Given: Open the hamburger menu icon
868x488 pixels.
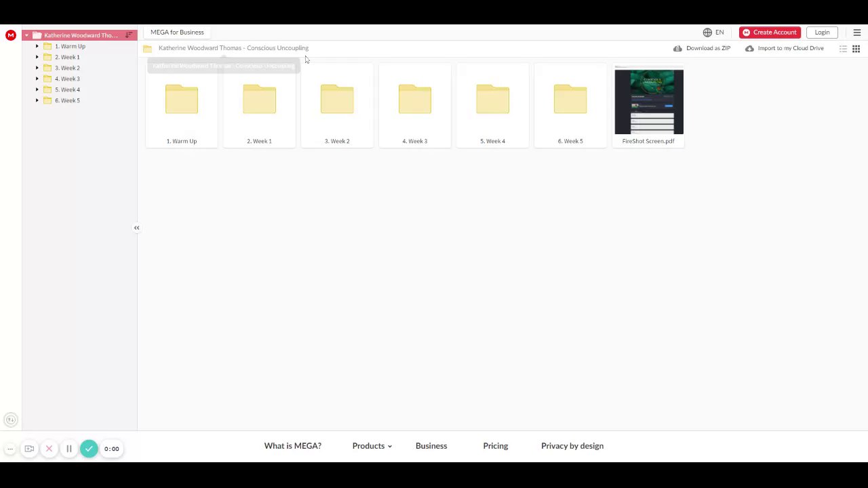Looking at the screenshot, I should pos(857,33).
